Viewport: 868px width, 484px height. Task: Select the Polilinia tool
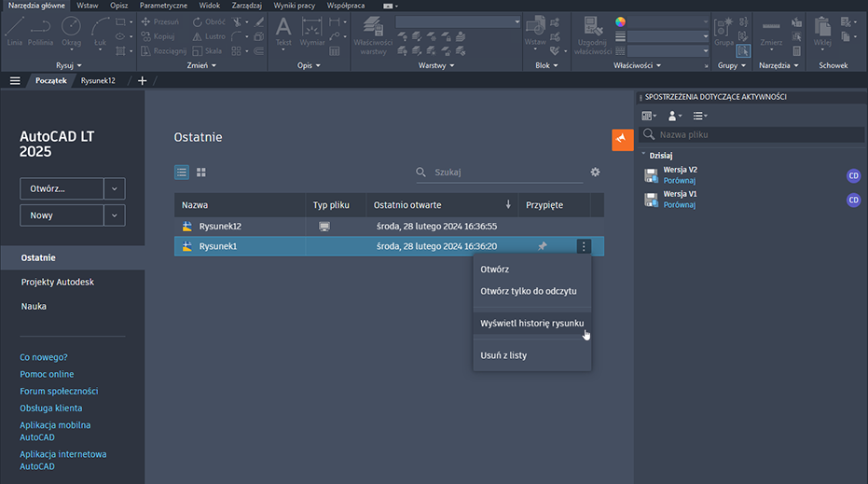40,31
